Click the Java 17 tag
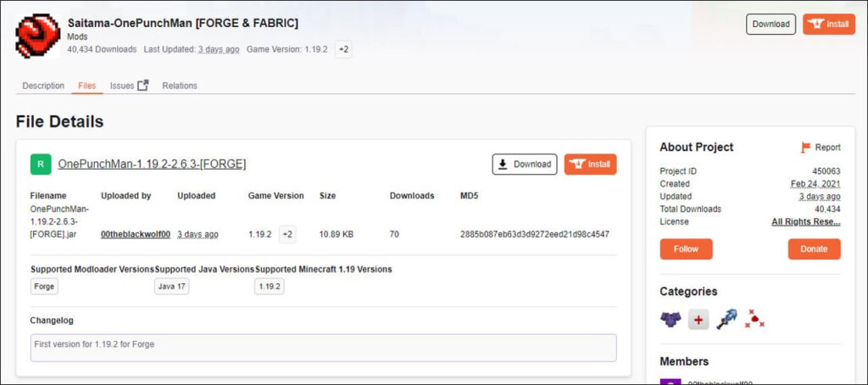Viewport: 868px width, 385px height. (x=171, y=287)
